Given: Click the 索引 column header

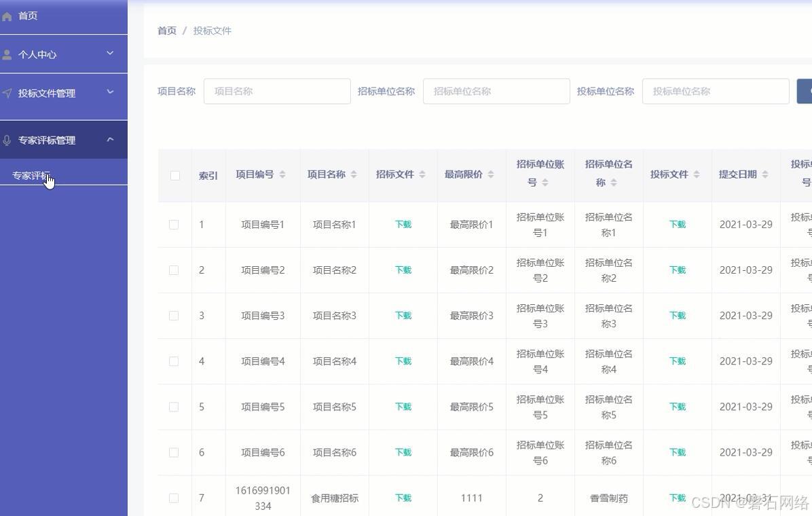Looking at the screenshot, I should click(x=208, y=176).
